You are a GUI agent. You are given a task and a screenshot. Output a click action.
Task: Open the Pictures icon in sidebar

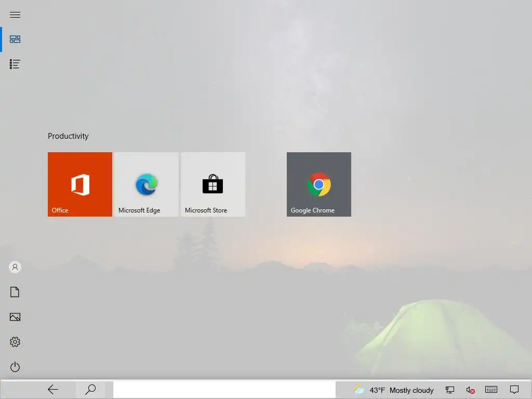pos(15,317)
